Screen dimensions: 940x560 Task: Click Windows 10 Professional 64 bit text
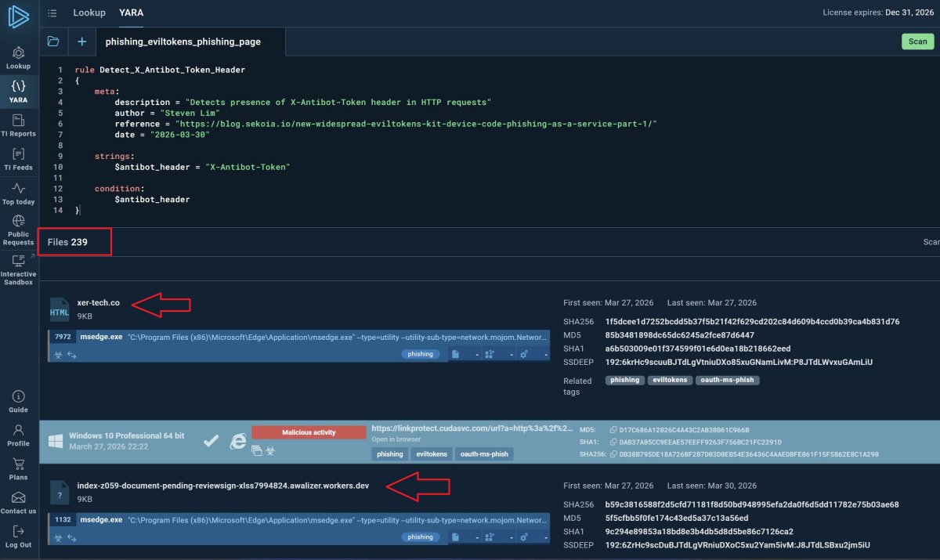pyautogui.click(x=127, y=435)
